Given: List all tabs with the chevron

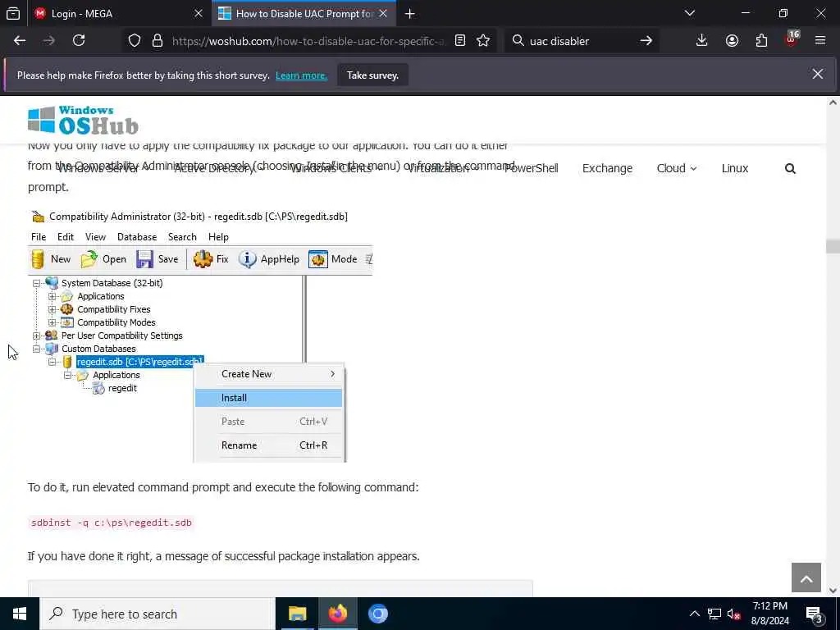Looking at the screenshot, I should pyautogui.click(x=690, y=13).
